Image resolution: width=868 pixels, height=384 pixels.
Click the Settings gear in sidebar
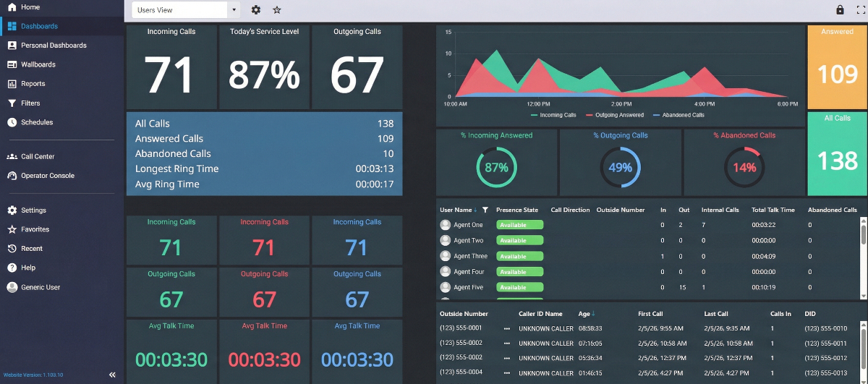(x=12, y=210)
